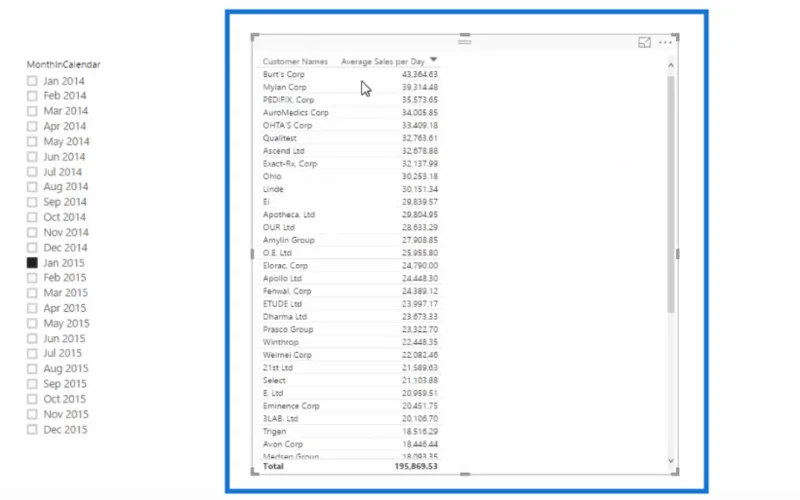800x500 pixels.
Task: Check the Dec 2015 checkbox
Action: [32, 430]
